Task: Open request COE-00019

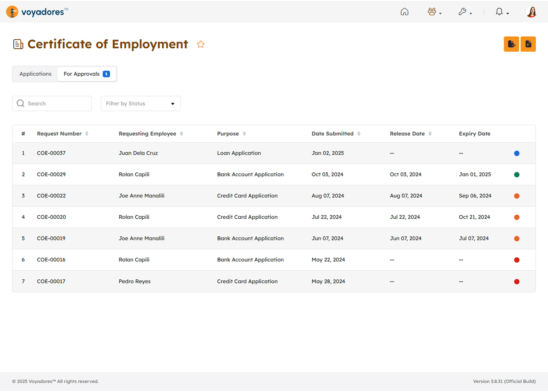Action: (51, 238)
